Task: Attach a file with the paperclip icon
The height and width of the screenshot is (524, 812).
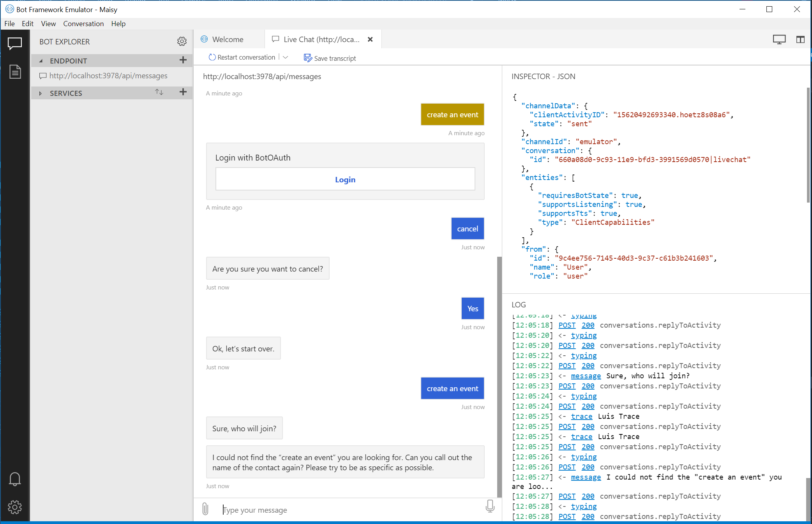Action: pos(205,509)
